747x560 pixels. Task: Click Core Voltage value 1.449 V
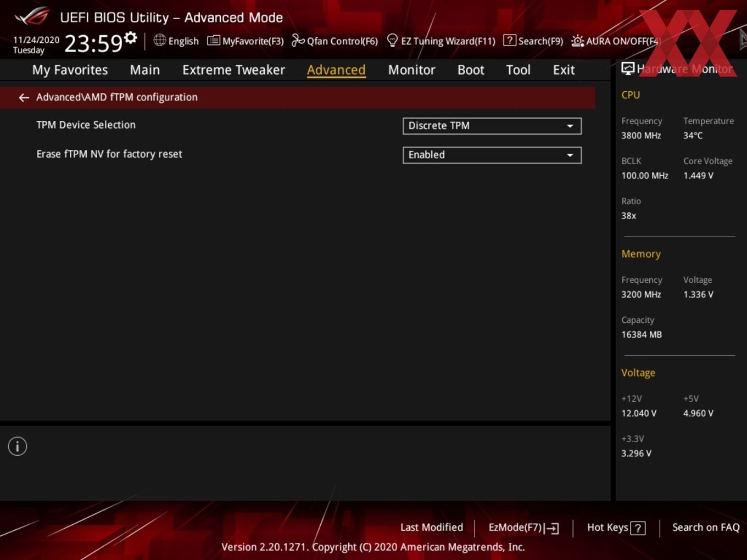point(698,176)
